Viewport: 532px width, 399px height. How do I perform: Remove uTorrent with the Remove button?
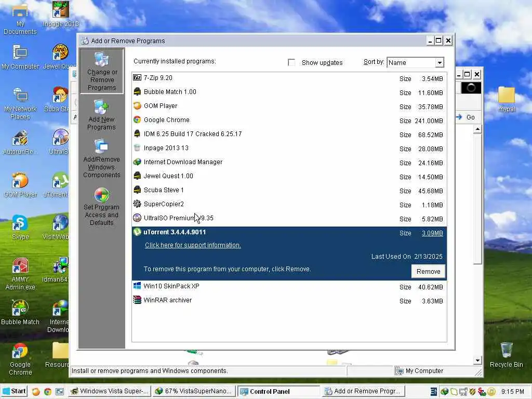428,271
